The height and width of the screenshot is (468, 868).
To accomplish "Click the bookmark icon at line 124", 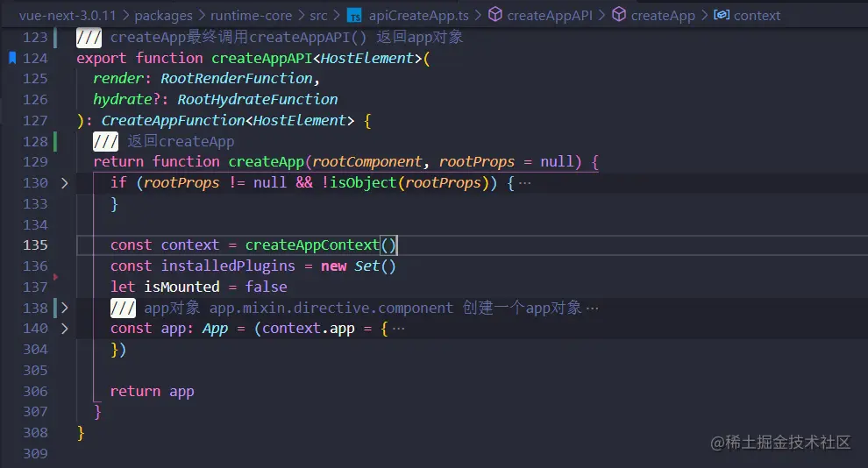I will tap(12, 58).
